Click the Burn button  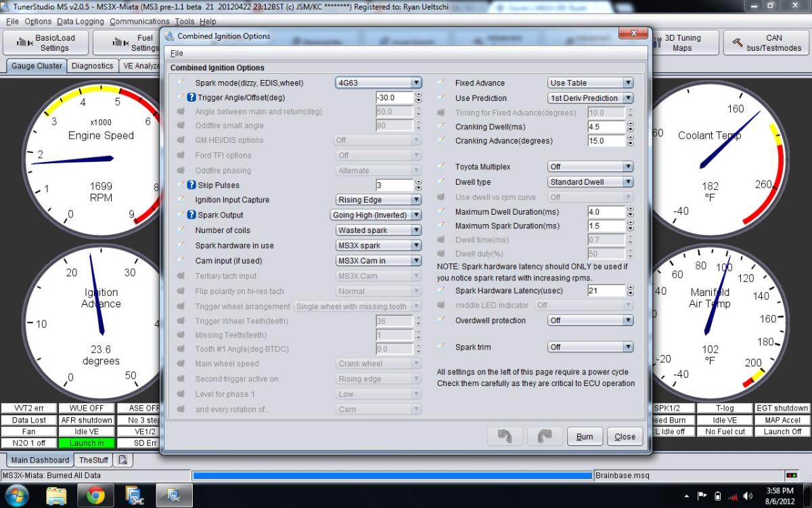tap(585, 437)
